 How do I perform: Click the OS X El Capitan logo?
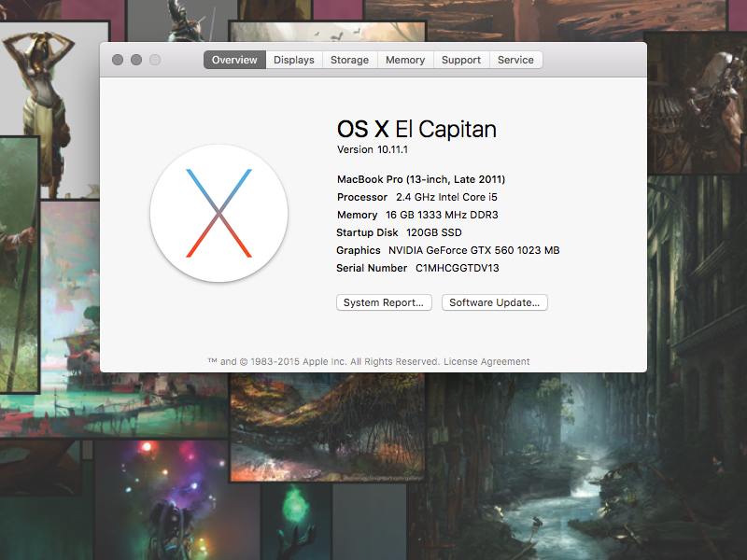218,214
